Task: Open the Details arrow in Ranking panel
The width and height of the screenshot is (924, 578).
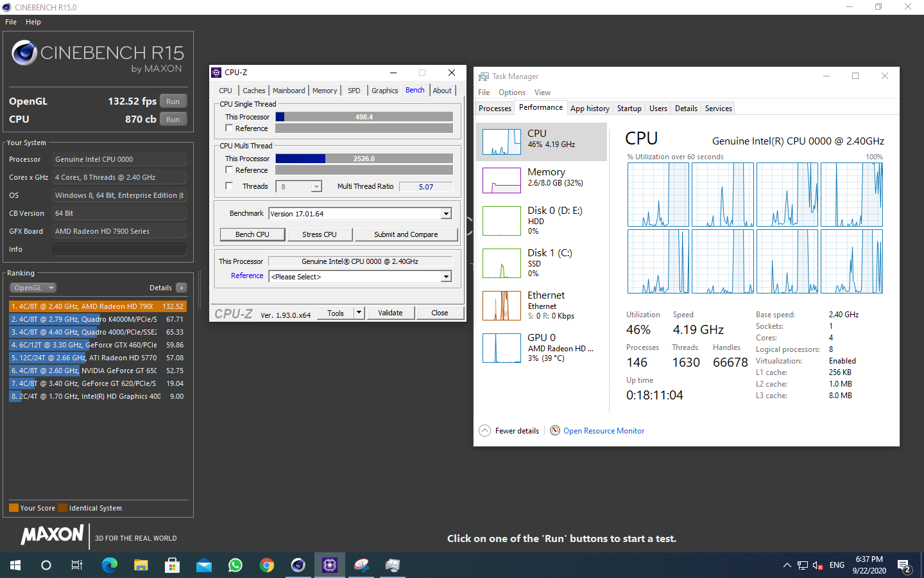Action: [x=182, y=288]
